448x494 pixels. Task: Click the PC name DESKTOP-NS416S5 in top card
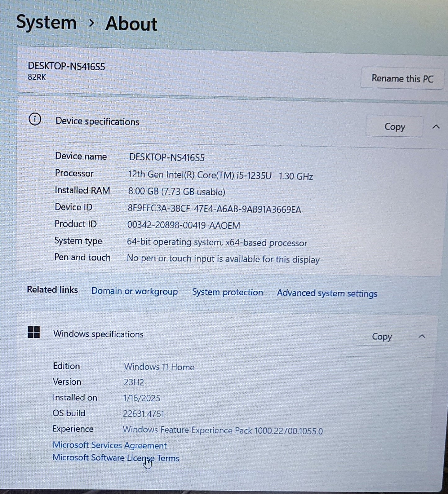pyautogui.click(x=66, y=66)
